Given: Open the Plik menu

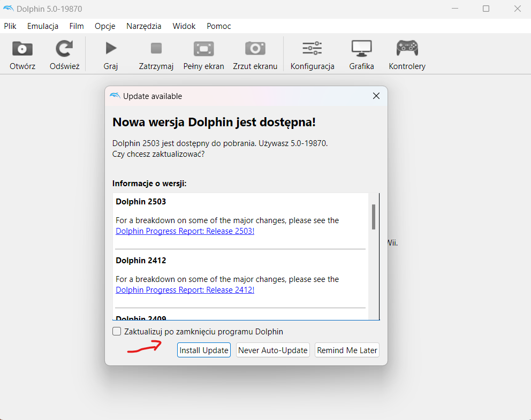Looking at the screenshot, I should click(10, 26).
